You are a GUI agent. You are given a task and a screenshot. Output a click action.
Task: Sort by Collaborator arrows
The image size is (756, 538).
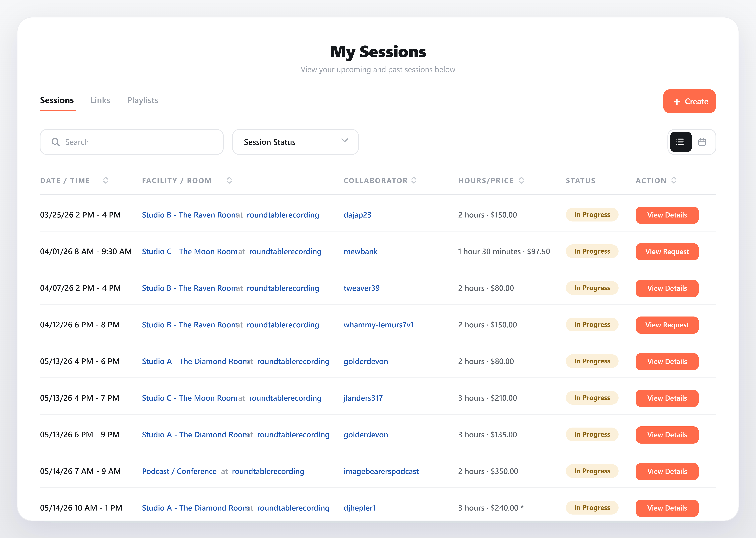414,180
